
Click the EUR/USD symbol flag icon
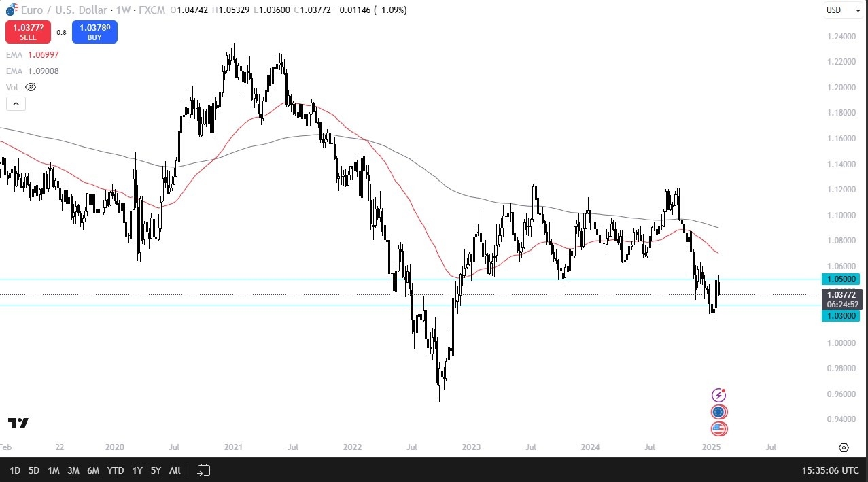[12, 10]
